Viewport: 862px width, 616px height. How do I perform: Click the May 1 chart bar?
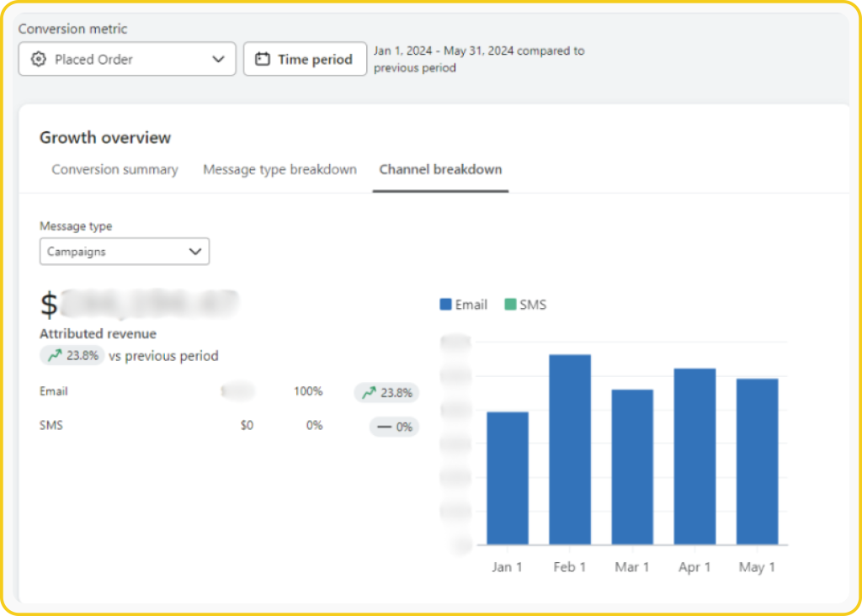click(757, 461)
